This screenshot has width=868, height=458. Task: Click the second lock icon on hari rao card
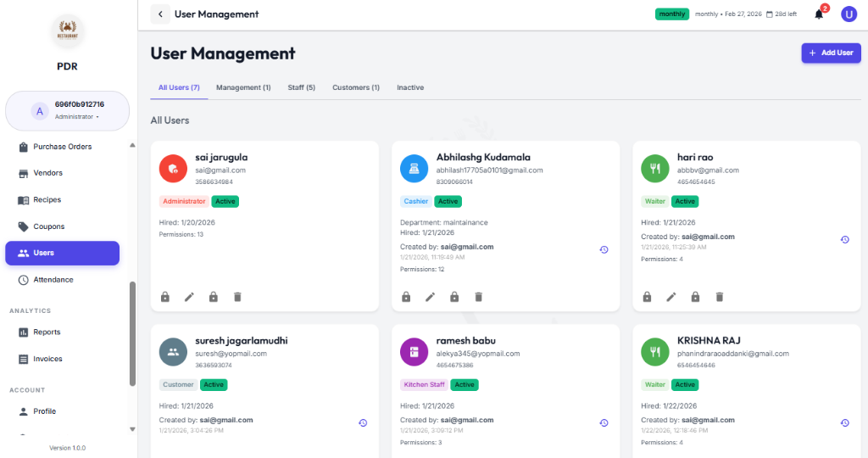click(x=695, y=297)
